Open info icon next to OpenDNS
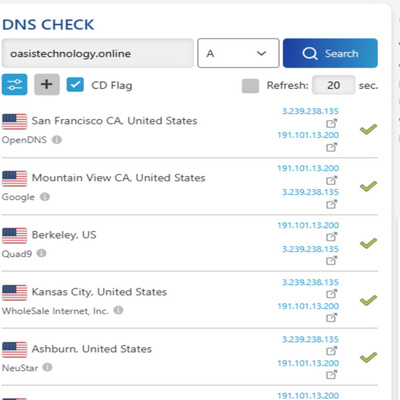This screenshot has width=400, height=400. coord(57,140)
